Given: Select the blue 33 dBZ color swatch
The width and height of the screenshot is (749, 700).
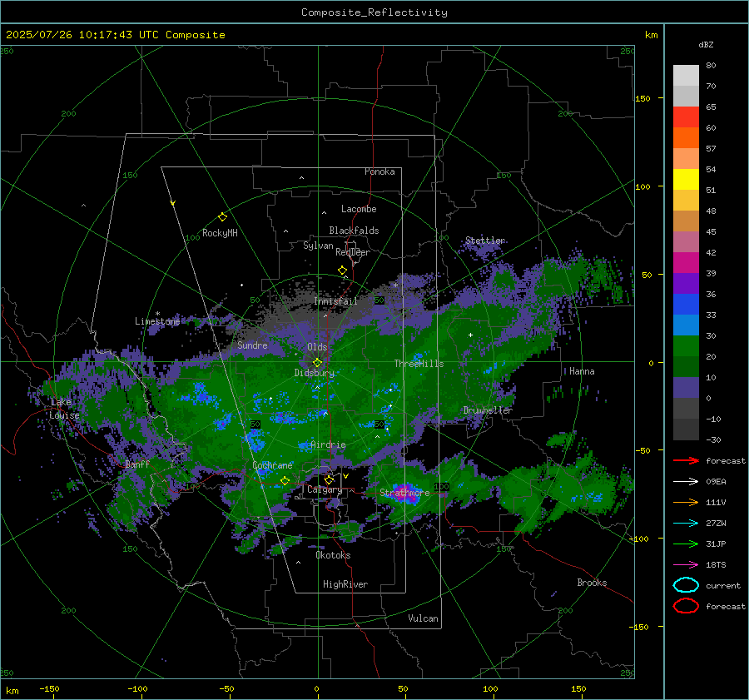Looking at the screenshot, I should click(x=686, y=304).
